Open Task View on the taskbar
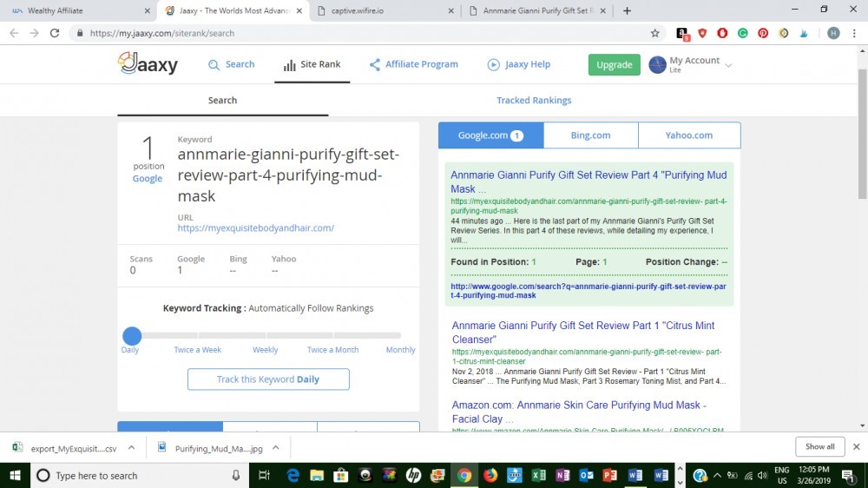The width and height of the screenshot is (868, 488). pos(264,475)
